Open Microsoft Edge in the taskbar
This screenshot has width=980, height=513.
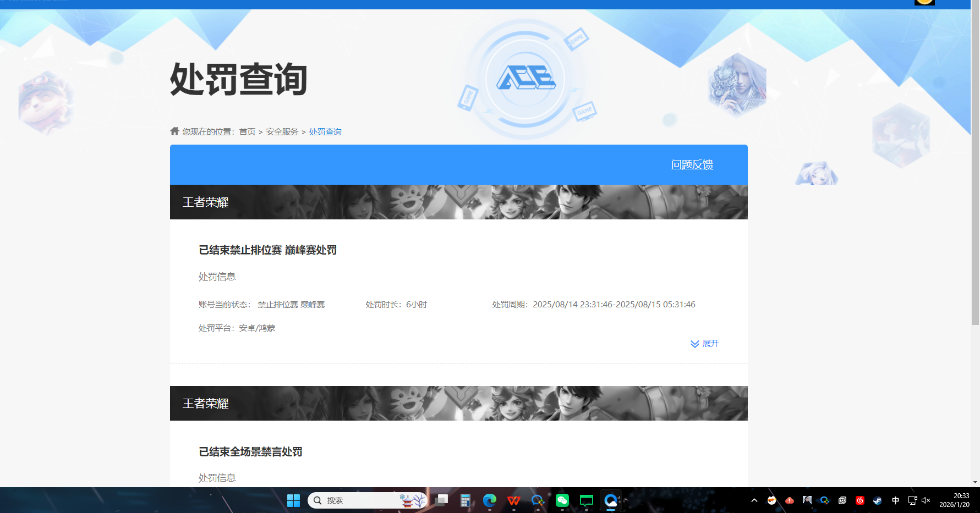click(489, 501)
